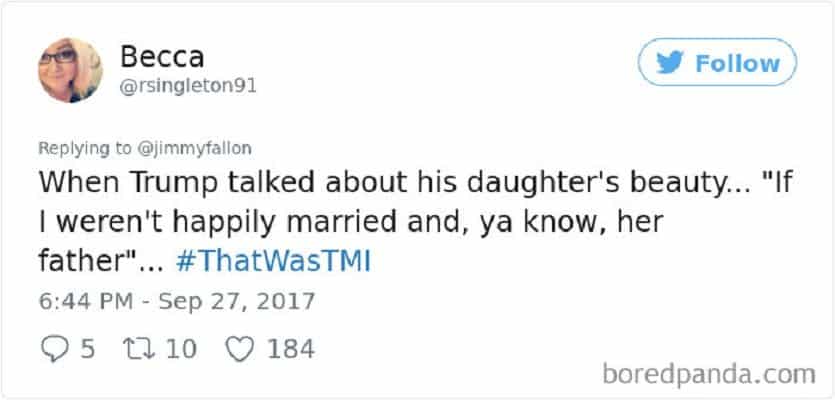Click the boredpanda.com watermark
The image size is (835, 400).
click(x=710, y=373)
